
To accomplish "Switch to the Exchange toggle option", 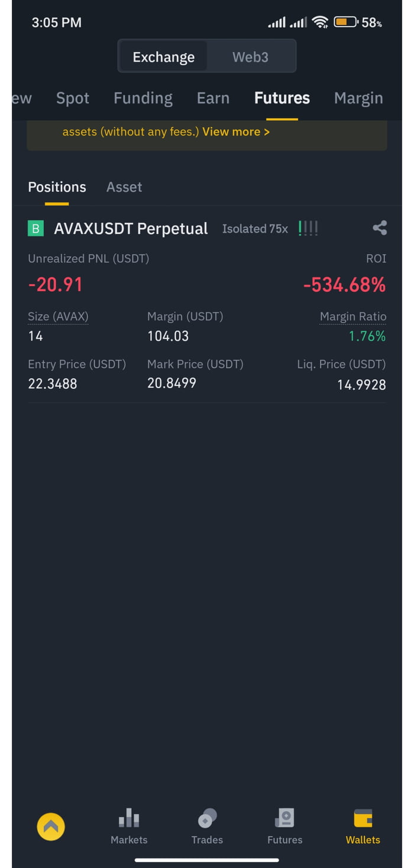I will coord(163,57).
